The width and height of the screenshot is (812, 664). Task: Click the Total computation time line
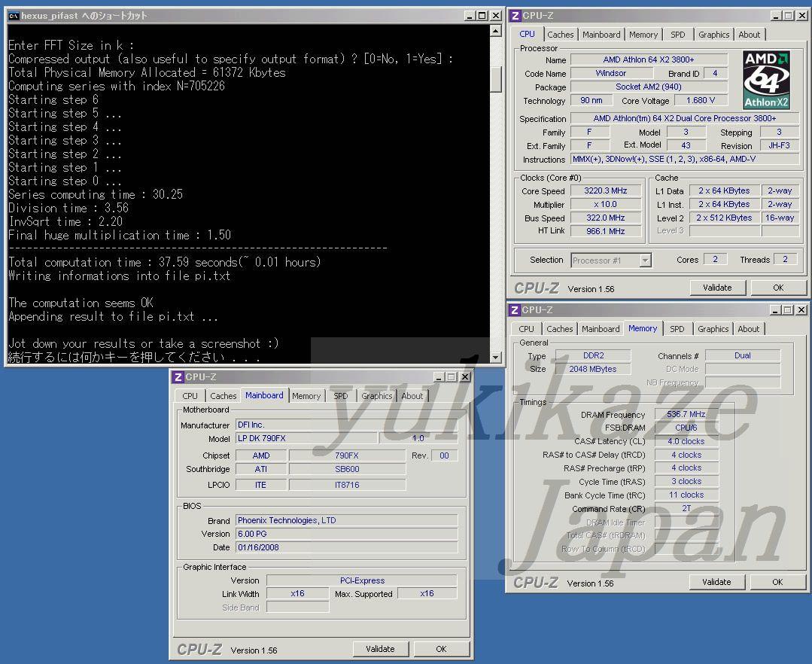pos(165,262)
